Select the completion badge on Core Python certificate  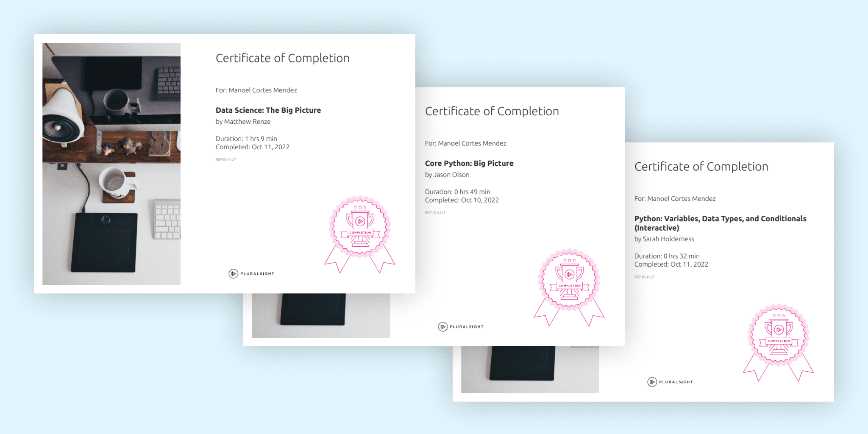569,285
